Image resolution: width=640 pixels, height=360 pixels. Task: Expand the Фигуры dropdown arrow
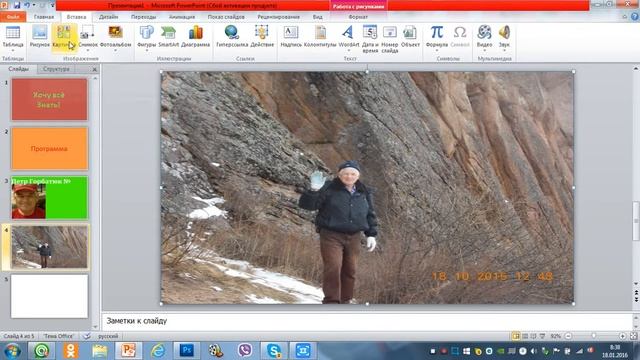147,51
